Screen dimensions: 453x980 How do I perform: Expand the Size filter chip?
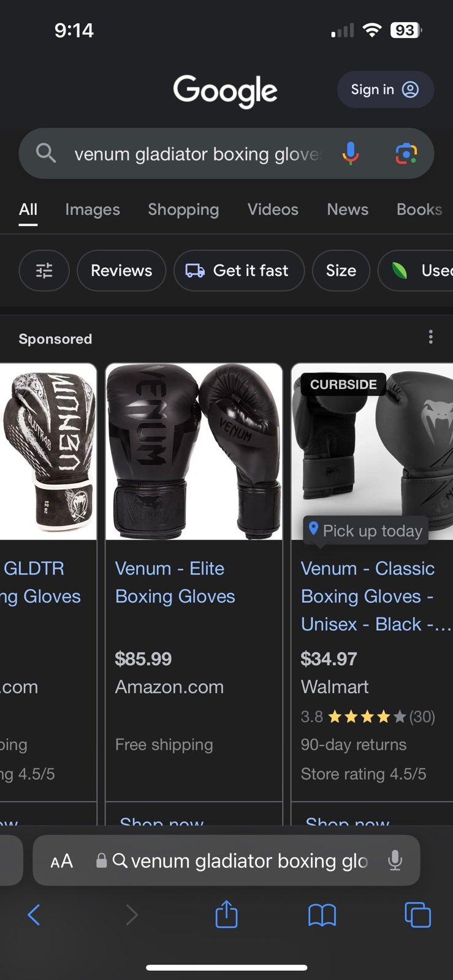pos(341,270)
